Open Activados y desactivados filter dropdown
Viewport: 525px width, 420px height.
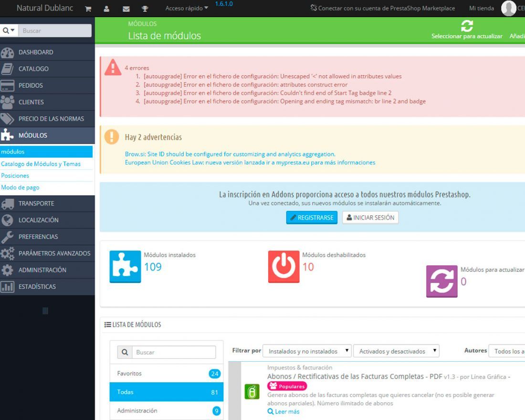tap(397, 351)
